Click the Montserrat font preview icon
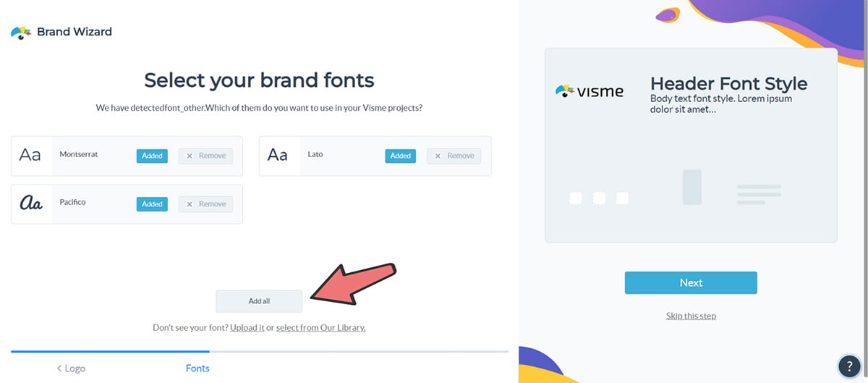868x383 pixels. coord(30,156)
